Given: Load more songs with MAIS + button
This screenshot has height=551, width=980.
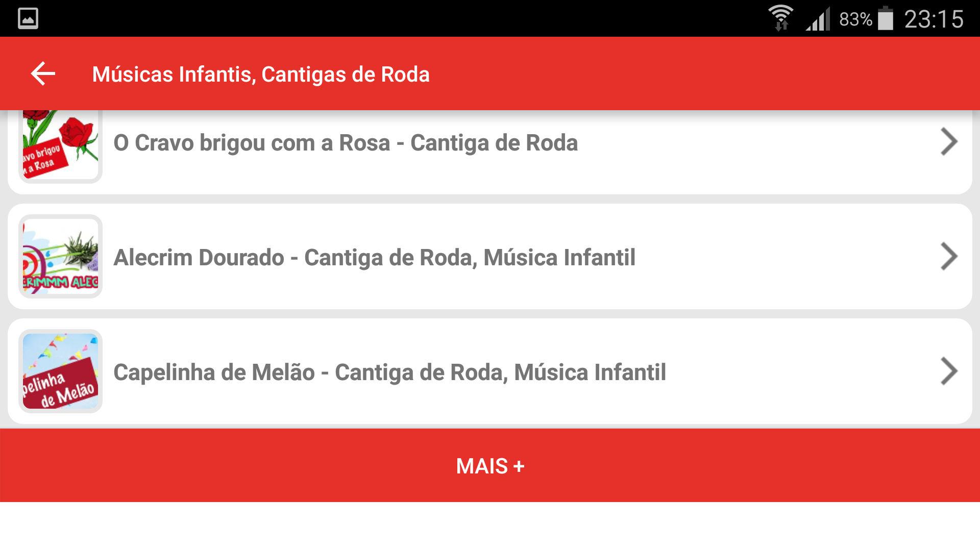Looking at the screenshot, I should click(490, 465).
